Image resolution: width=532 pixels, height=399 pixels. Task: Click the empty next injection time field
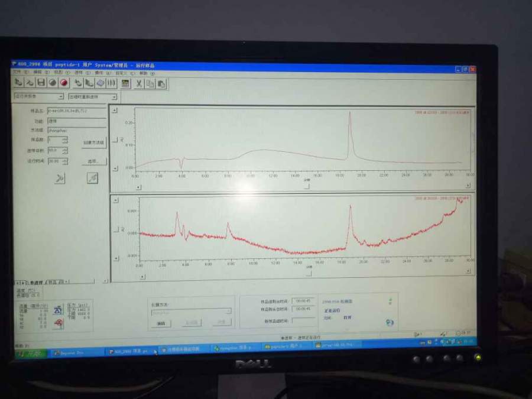click(x=303, y=320)
